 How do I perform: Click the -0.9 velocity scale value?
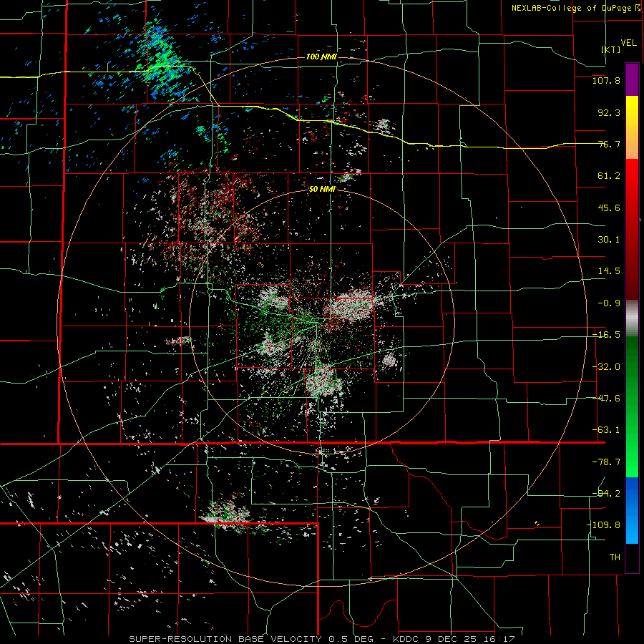(609, 303)
